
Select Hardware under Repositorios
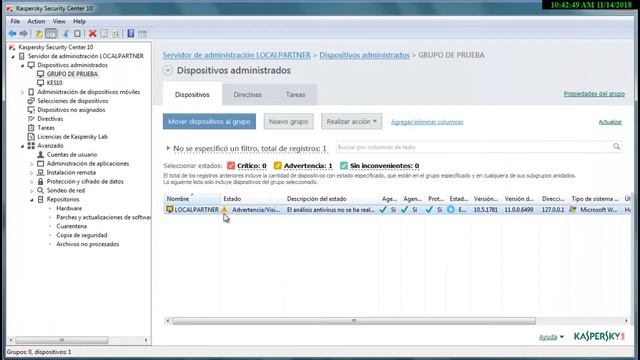[69, 208]
